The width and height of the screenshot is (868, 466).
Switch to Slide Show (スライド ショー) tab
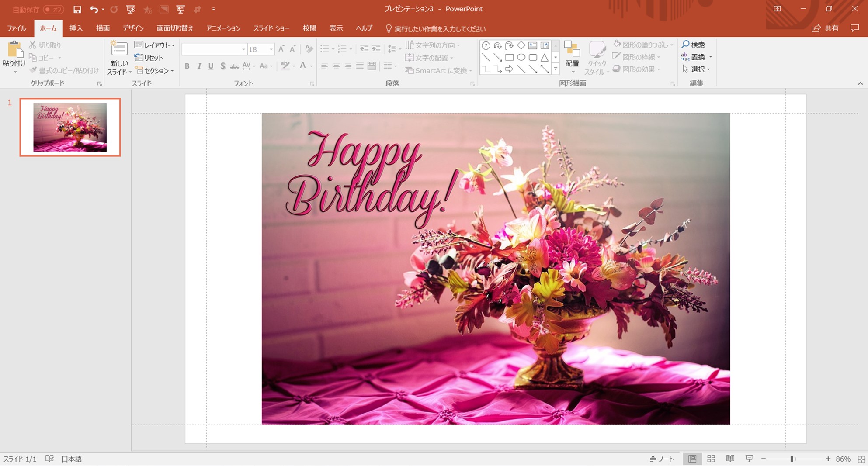tap(271, 28)
